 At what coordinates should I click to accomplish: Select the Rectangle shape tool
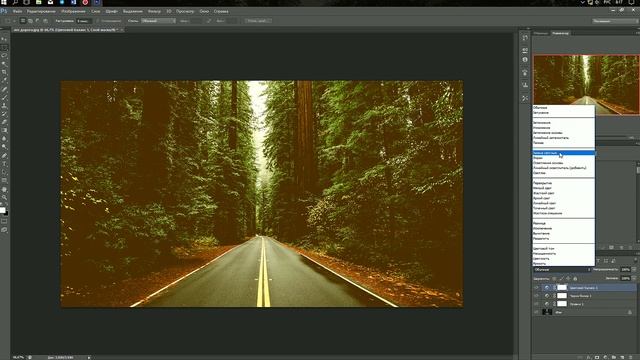[4, 180]
